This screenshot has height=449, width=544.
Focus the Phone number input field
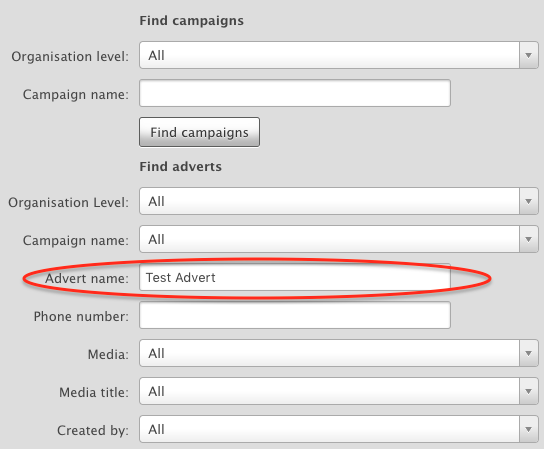pos(295,315)
